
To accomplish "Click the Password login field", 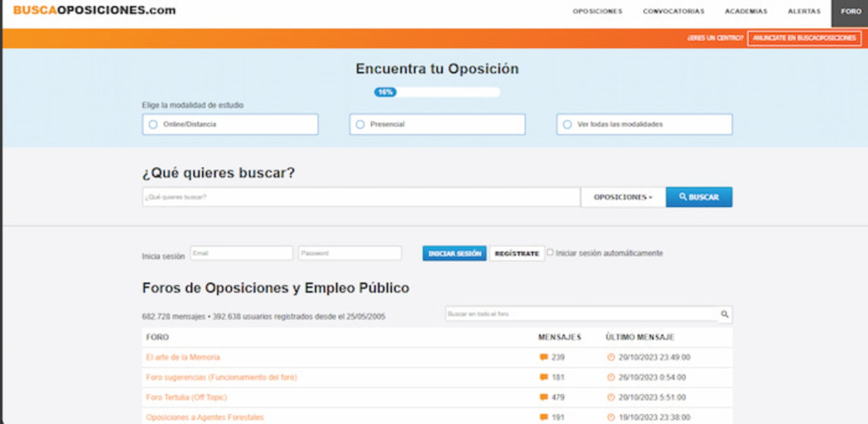I will coord(350,253).
